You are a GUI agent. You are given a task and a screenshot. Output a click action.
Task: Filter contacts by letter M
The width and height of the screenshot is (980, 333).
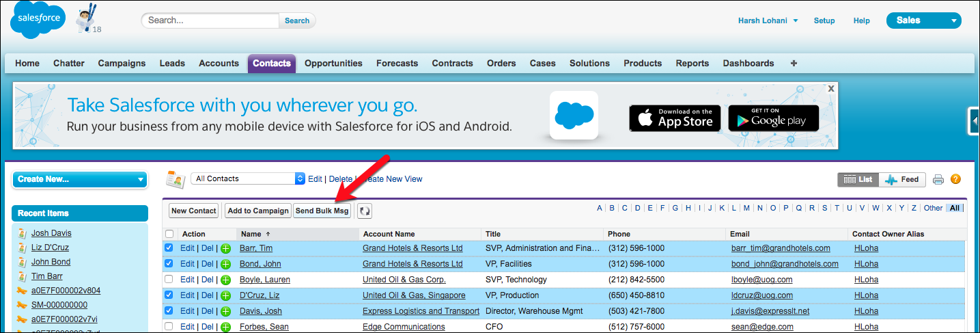pyautogui.click(x=747, y=208)
